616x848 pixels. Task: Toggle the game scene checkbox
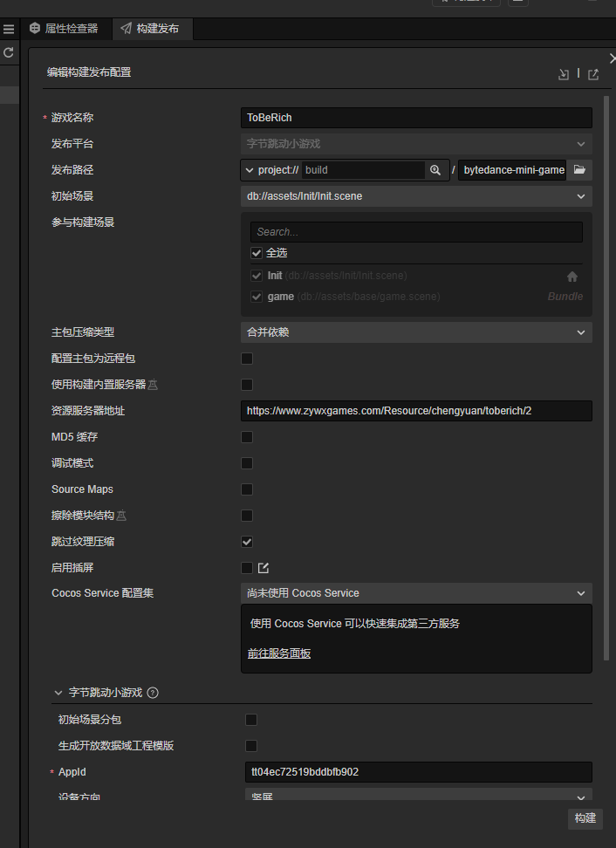click(257, 297)
